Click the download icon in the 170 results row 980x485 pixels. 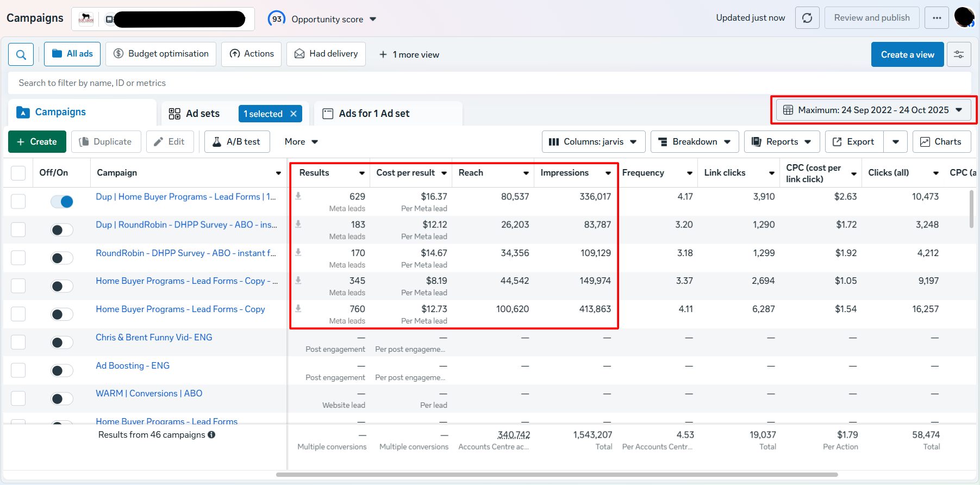tap(298, 252)
